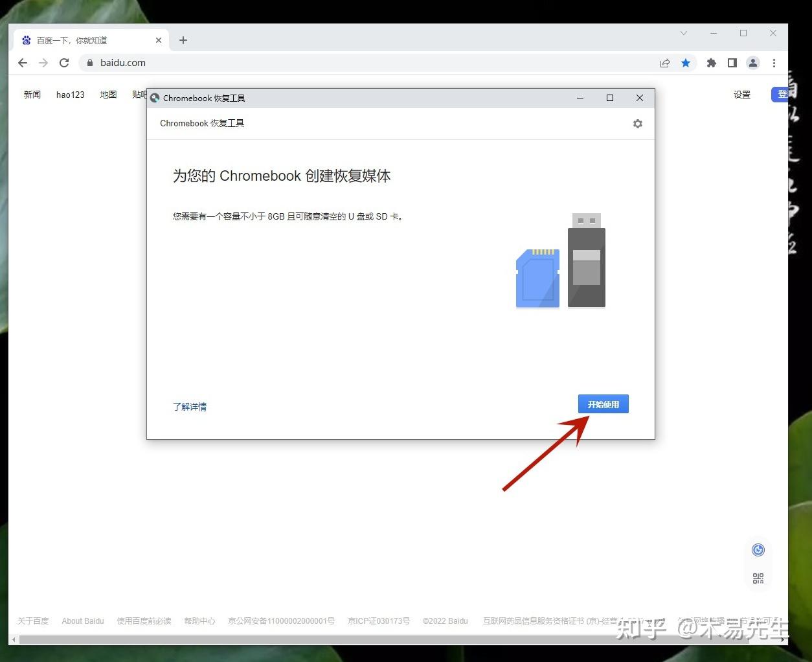
Task: Close the Chrome browser window
Action: coord(773,33)
